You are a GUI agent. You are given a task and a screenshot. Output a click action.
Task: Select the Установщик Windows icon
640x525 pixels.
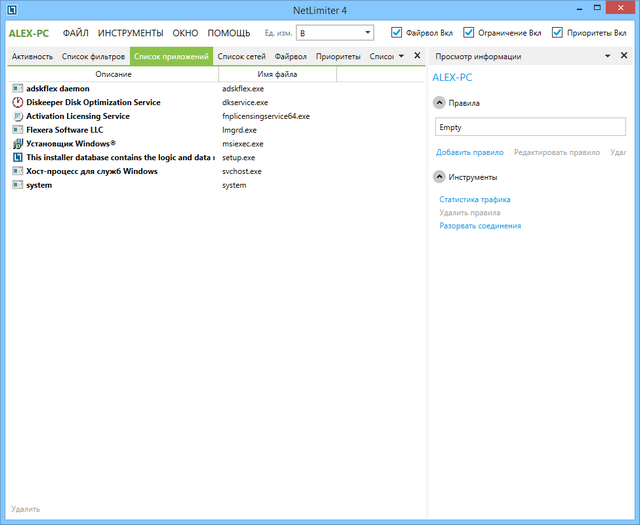[x=17, y=144]
